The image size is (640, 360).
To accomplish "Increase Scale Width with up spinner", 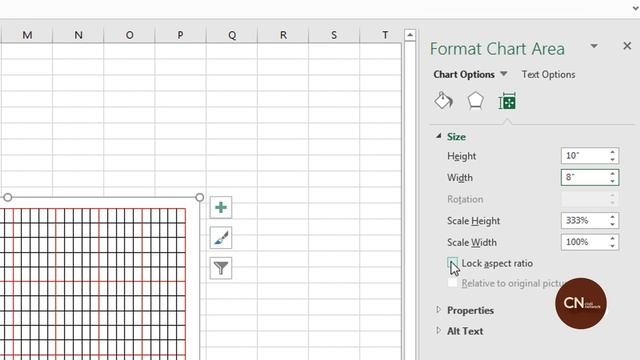I will click(x=613, y=238).
